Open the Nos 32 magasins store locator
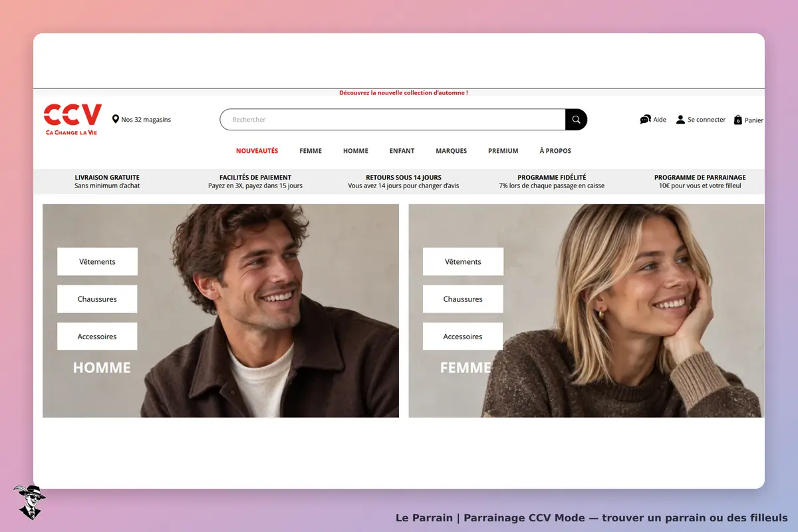The image size is (798, 532). [x=142, y=120]
